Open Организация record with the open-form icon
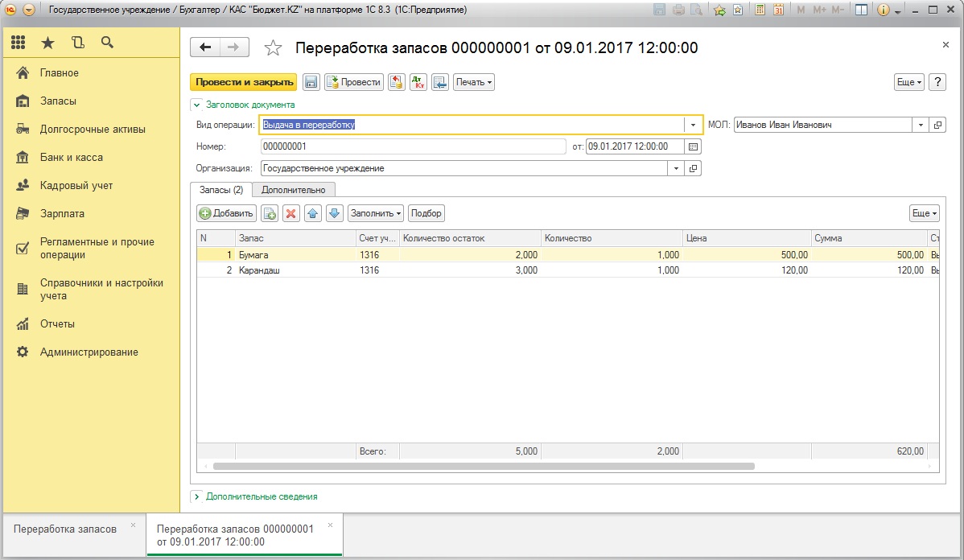Screen dimensions: 964x560 (x=693, y=168)
